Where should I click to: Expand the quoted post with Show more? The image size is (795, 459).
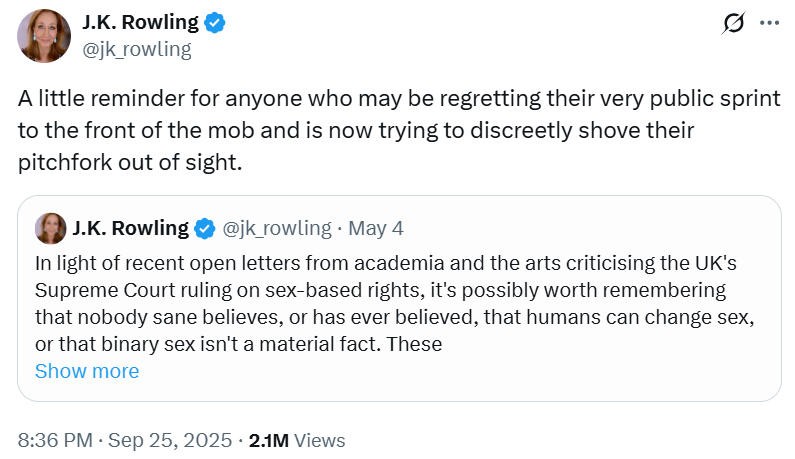[87, 372]
